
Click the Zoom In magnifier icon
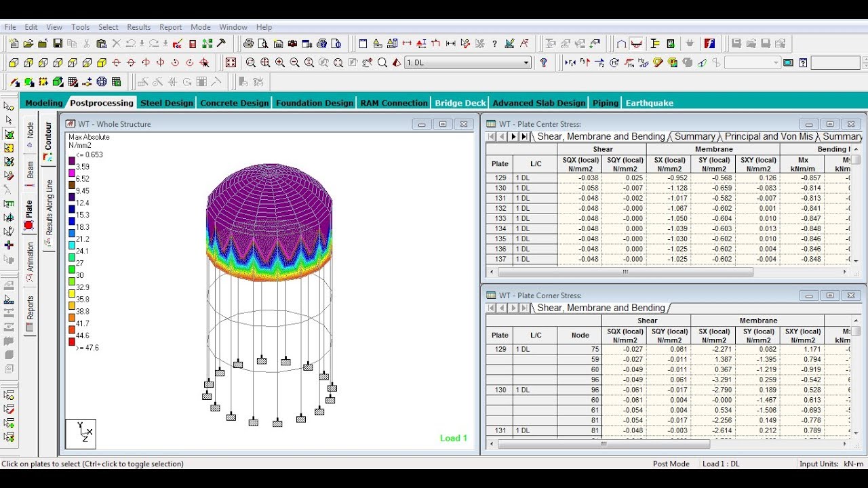click(x=279, y=62)
